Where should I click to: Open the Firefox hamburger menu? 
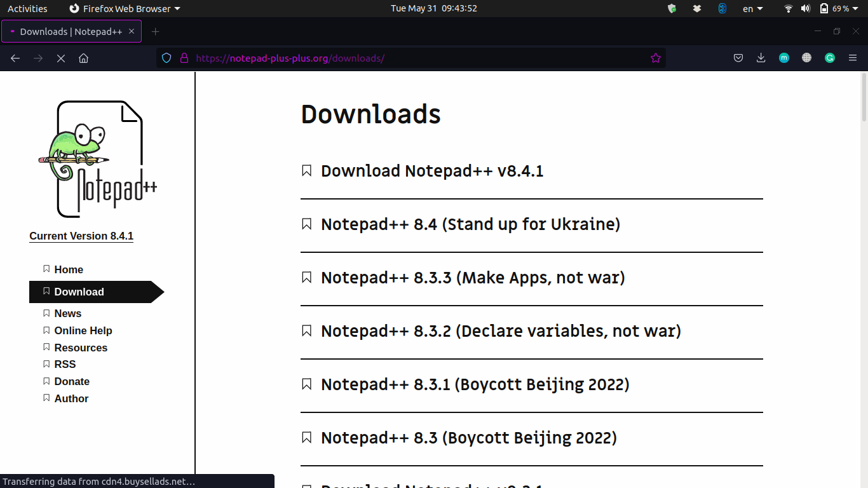[x=852, y=58]
